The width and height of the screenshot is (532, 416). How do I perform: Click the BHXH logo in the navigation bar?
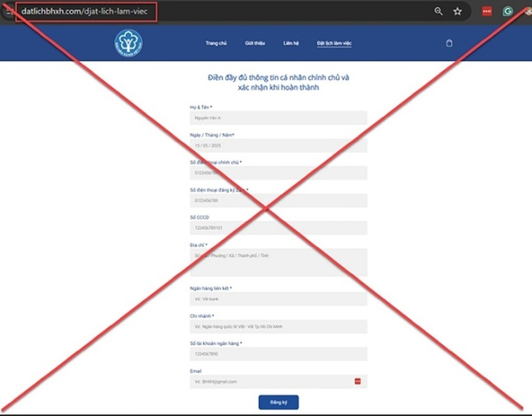pyautogui.click(x=130, y=43)
